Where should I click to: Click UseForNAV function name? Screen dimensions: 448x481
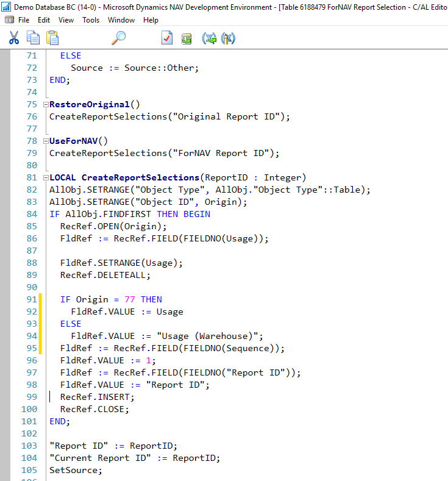[x=74, y=141]
